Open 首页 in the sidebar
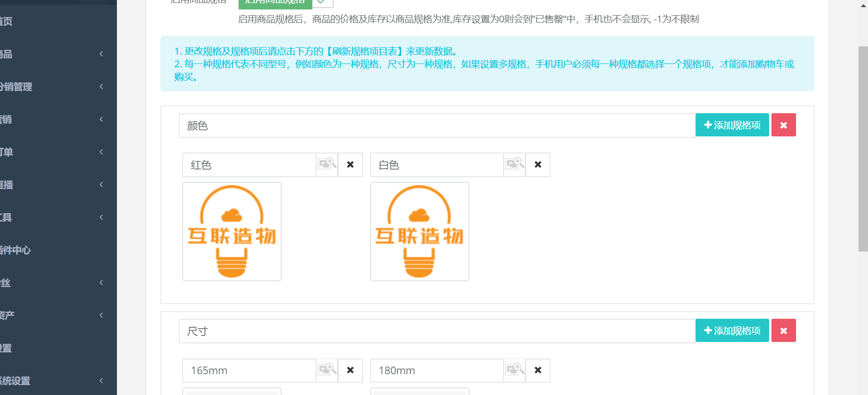 [x=58, y=21]
